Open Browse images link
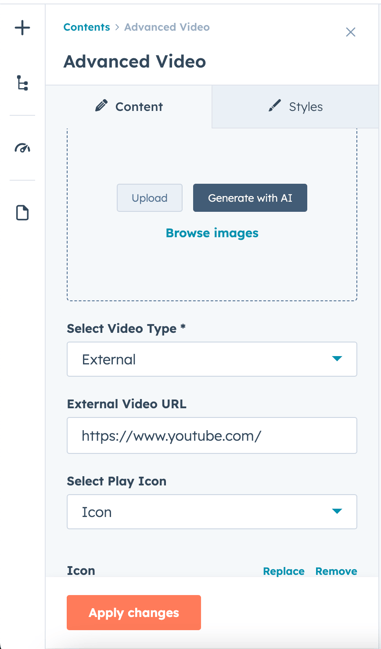This screenshot has width=381, height=649. (212, 233)
